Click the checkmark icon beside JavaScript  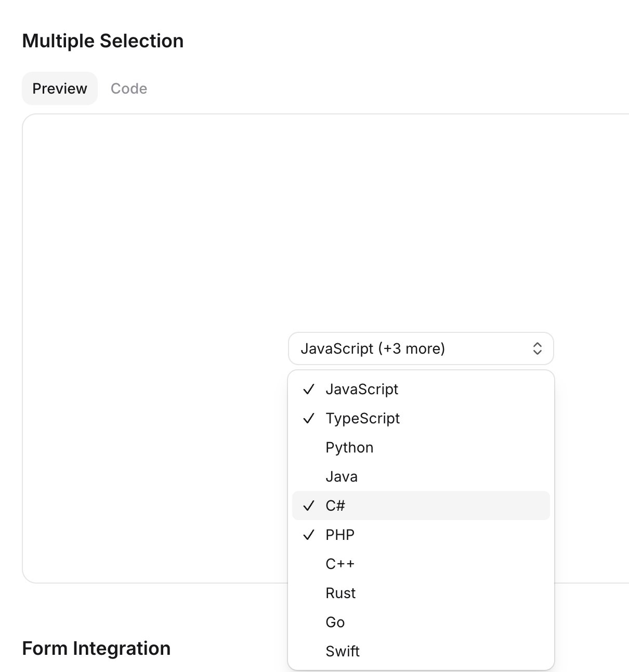[x=309, y=389]
